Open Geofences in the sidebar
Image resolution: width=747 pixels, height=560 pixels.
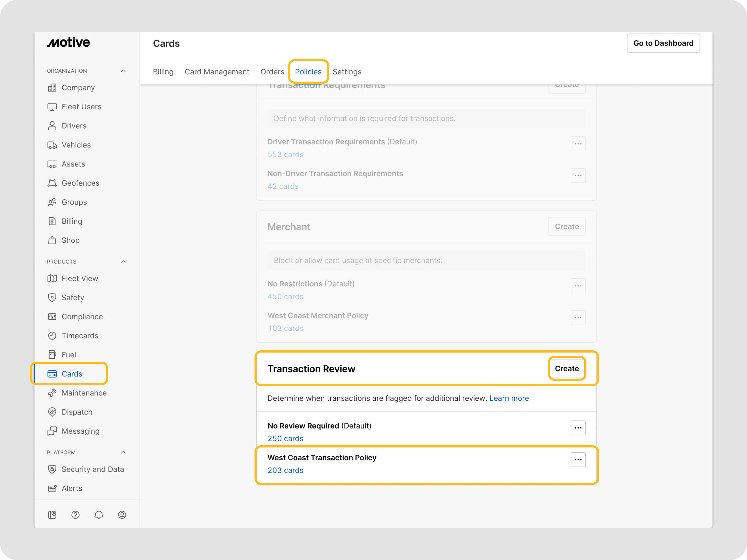[80, 183]
